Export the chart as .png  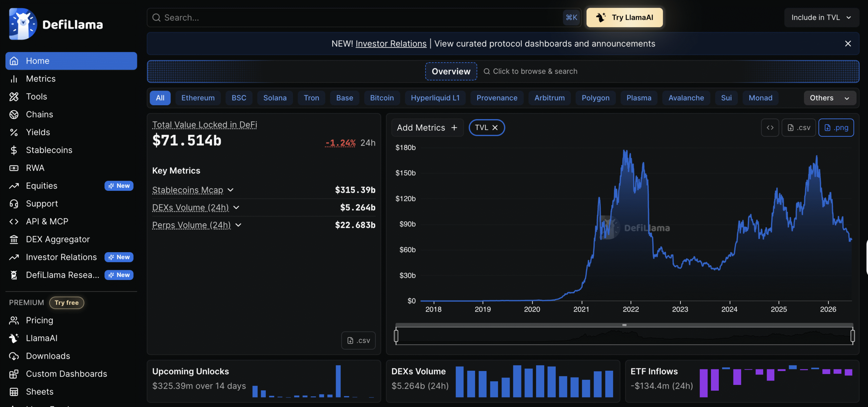[x=836, y=128]
